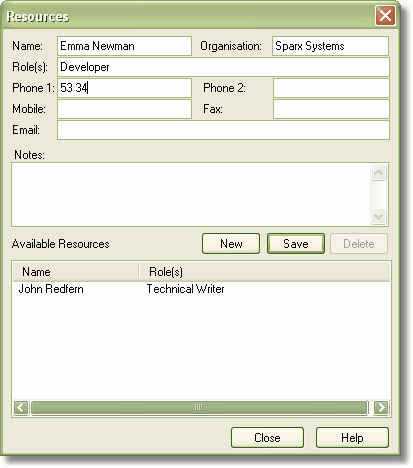Click the Role(s) field containing Developer
Screen dimensions: 413x468
tap(223, 67)
